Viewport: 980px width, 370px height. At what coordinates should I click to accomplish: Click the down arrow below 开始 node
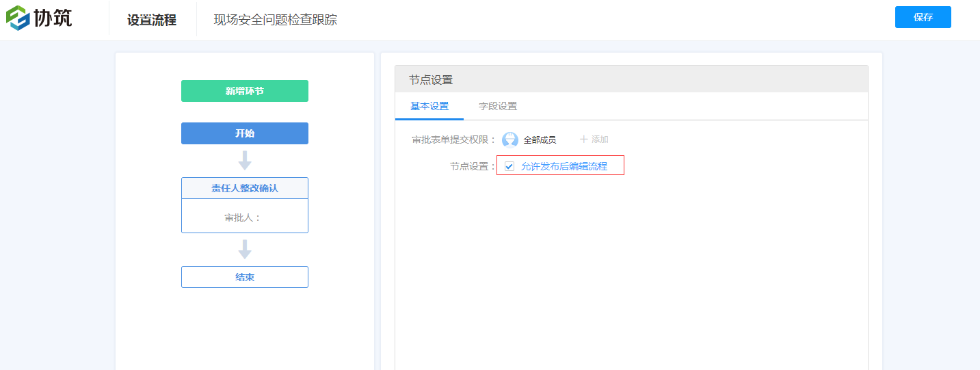click(x=245, y=161)
